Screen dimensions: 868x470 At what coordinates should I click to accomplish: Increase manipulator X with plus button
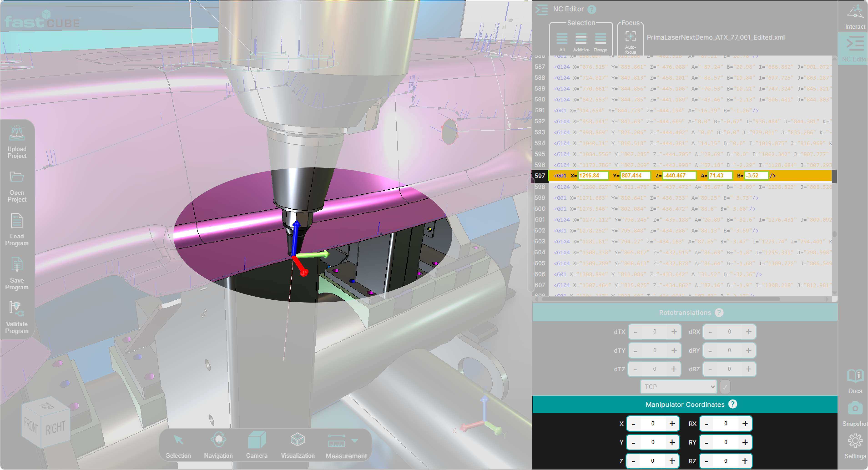tap(672, 424)
